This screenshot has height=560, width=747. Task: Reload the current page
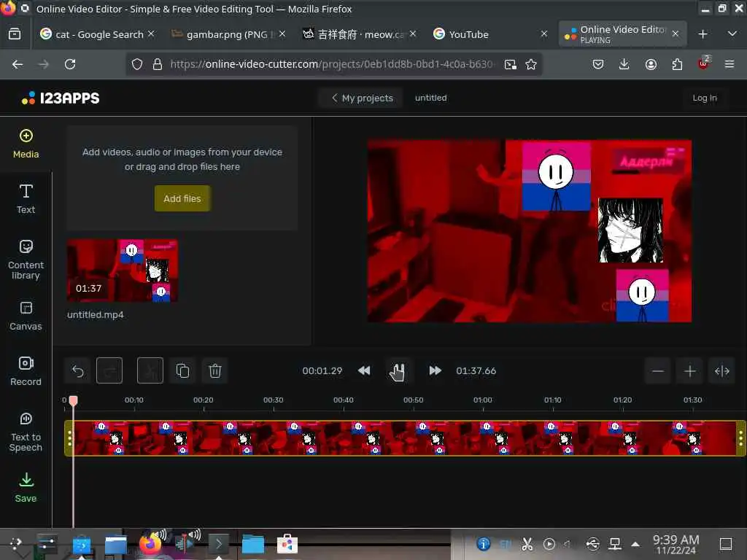[70, 64]
